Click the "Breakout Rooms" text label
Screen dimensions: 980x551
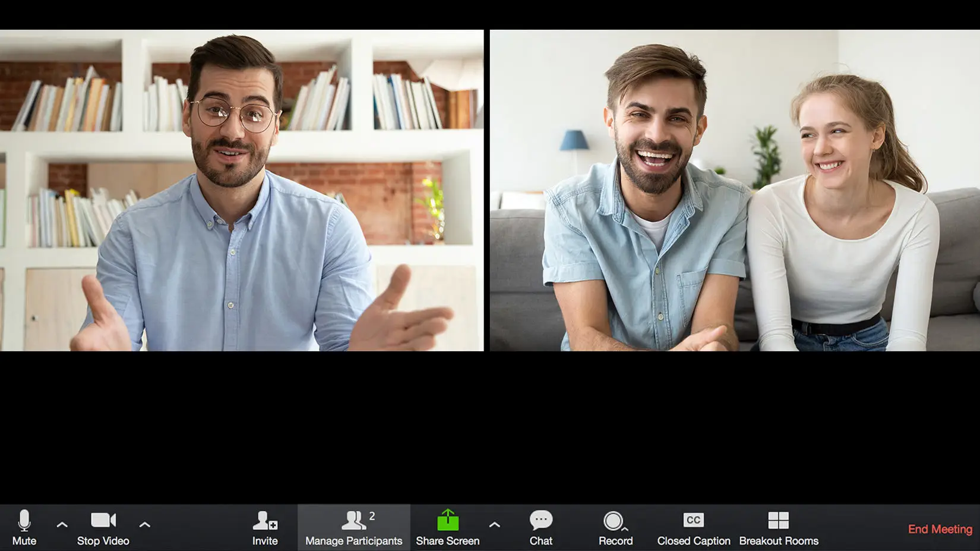click(x=779, y=541)
